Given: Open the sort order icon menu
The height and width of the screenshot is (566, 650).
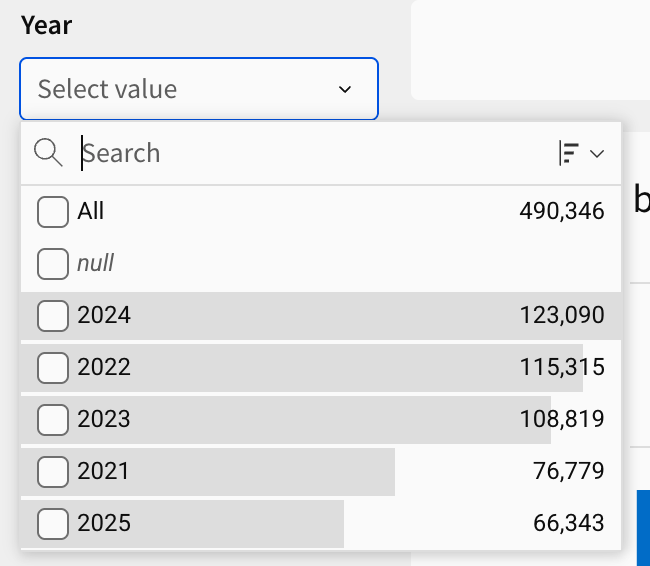Looking at the screenshot, I should coord(569,153).
